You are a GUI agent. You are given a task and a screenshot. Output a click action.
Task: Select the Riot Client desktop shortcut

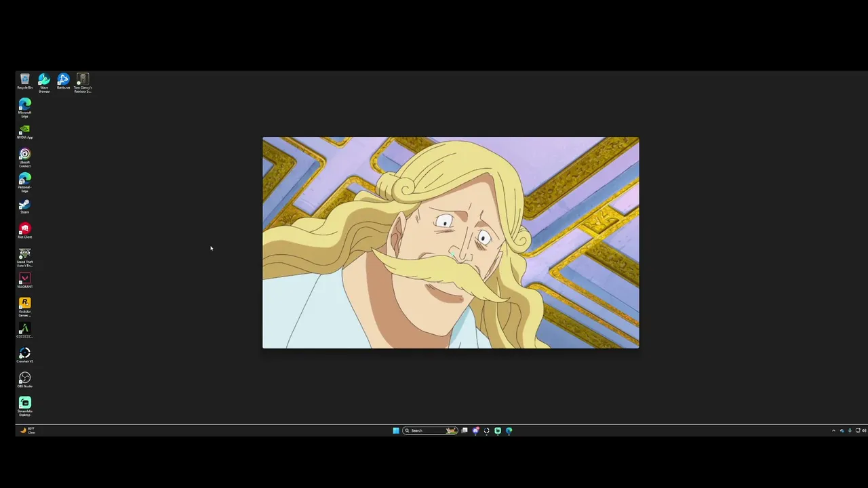[x=24, y=231]
